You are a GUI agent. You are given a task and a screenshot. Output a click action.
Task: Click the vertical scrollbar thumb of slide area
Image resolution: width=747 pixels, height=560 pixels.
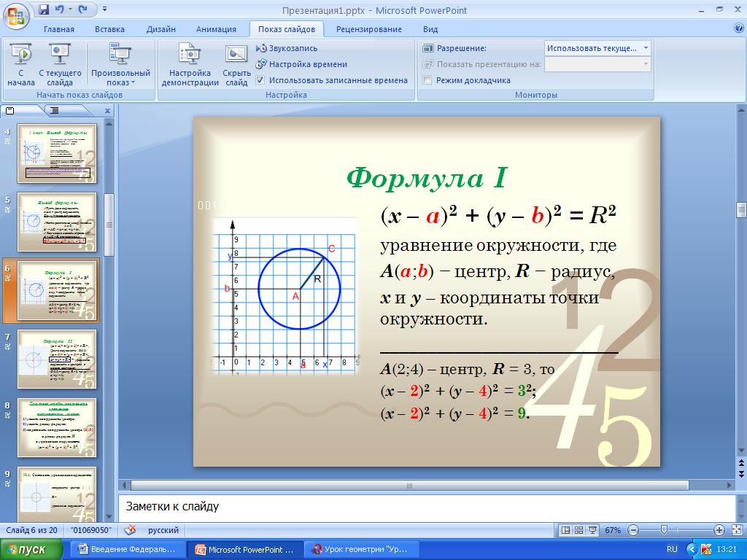click(741, 209)
